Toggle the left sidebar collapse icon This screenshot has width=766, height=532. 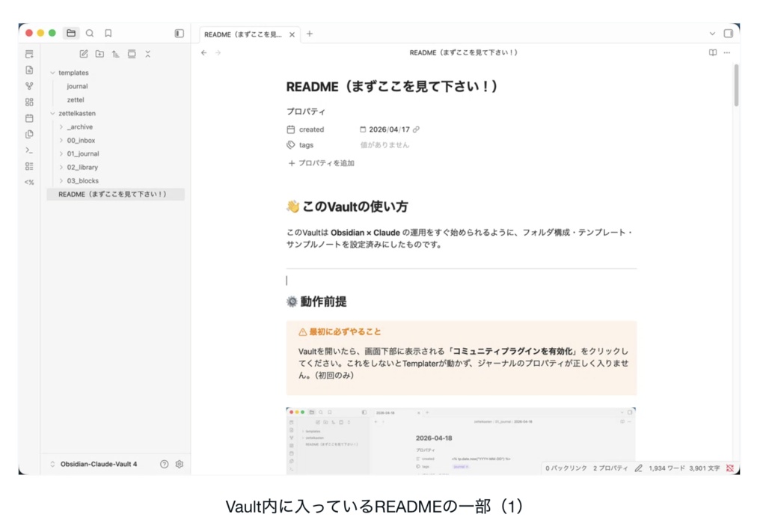pyautogui.click(x=180, y=33)
